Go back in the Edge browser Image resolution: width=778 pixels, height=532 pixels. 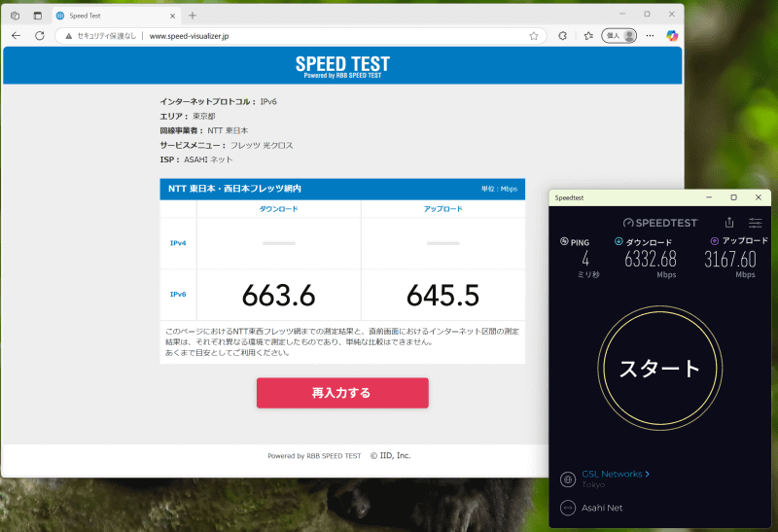[16, 36]
